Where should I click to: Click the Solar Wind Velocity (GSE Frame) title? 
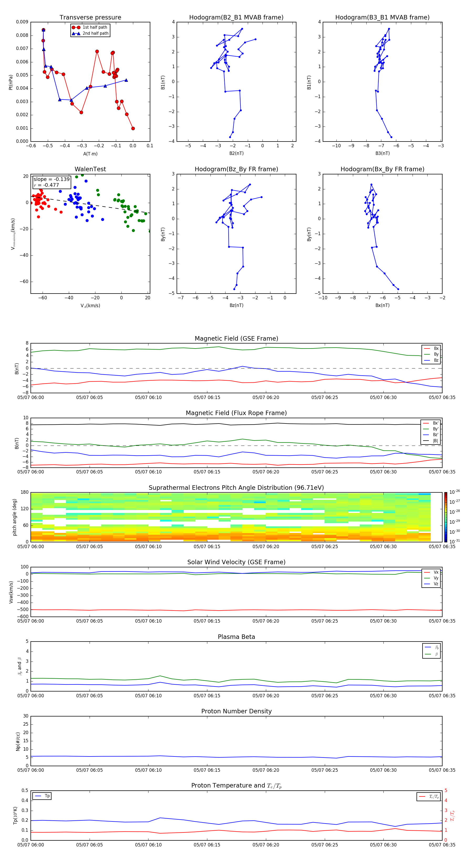click(x=236, y=562)
